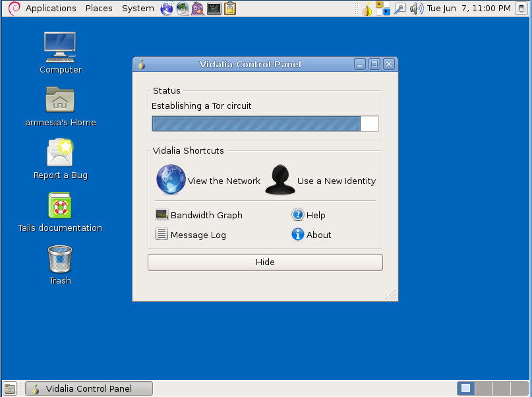
Task: Click the network connection tray icon
Action: pos(399,9)
